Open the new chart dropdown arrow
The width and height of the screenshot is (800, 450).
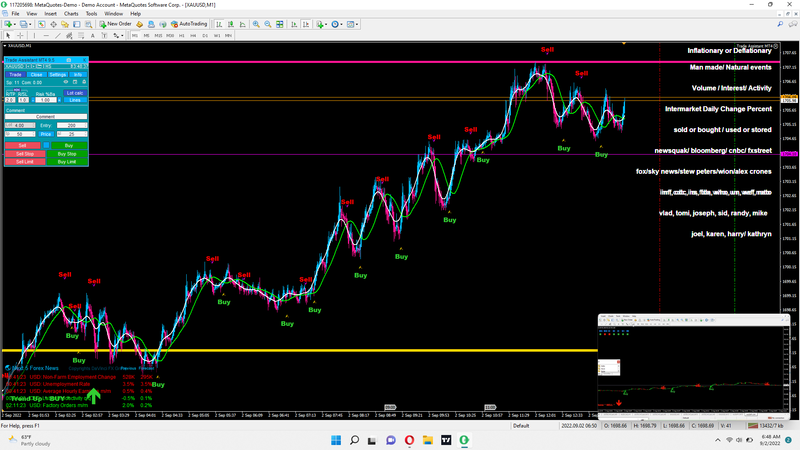(x=14, y=23)
